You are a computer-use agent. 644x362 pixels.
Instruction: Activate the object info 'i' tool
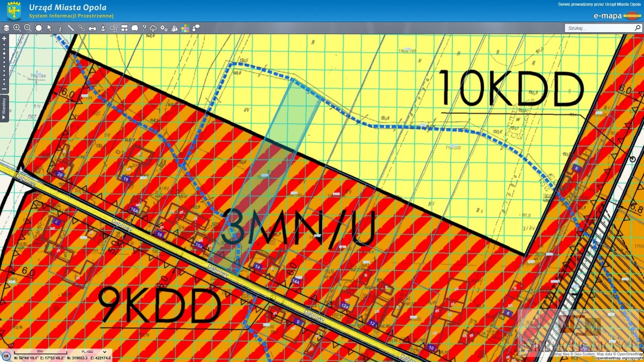pyautogui.click(x=60, y=28)
